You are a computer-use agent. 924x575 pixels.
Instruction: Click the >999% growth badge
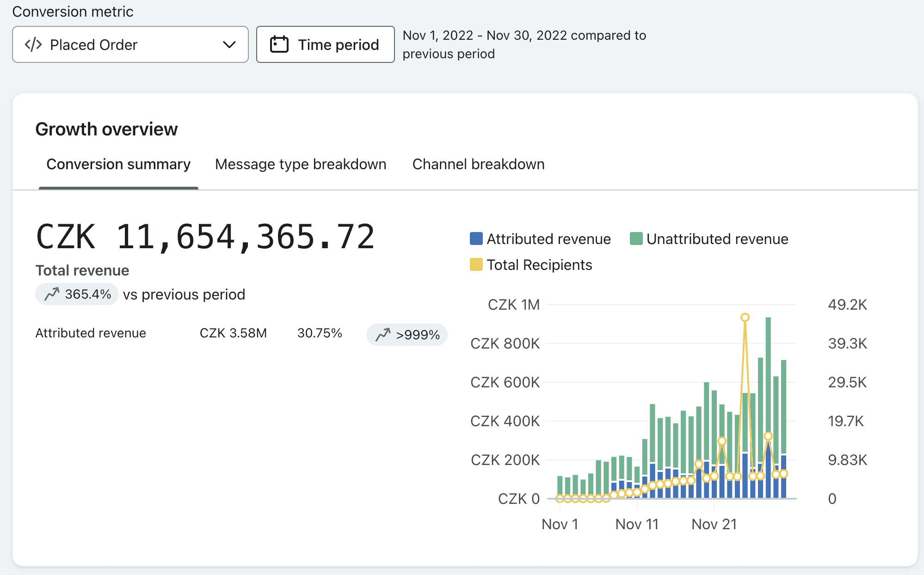[407, 335]
